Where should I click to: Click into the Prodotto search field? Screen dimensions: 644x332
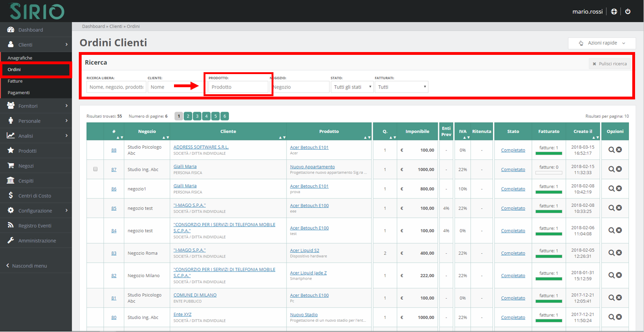[x=238, y=87]
